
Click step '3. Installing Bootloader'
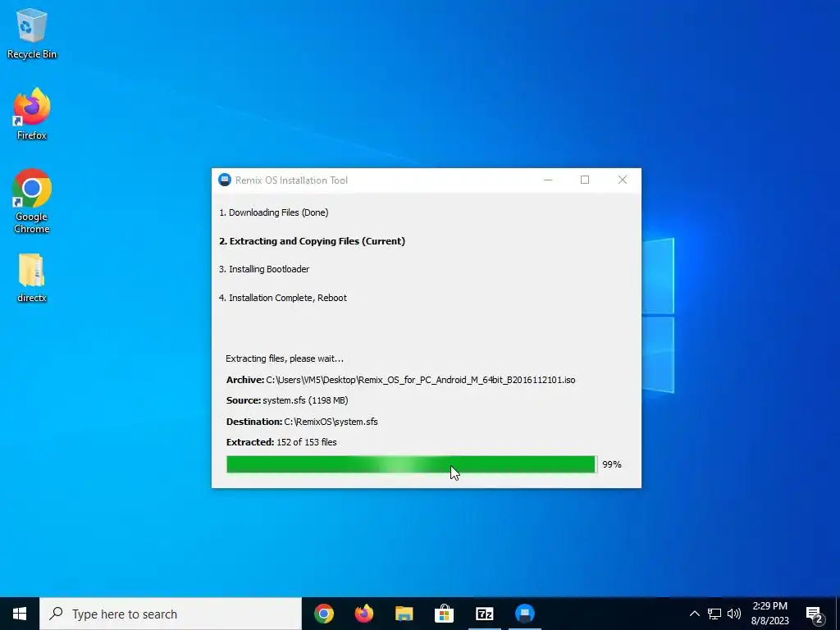263,269
